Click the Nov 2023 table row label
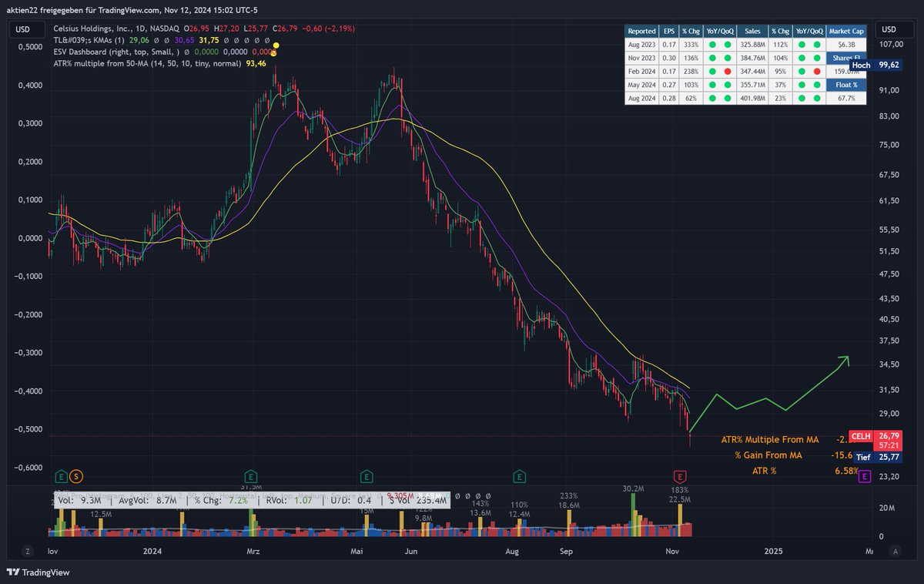The height and width of the screenshot is (584, 924). pyautogui.click(x=641, y=58)
